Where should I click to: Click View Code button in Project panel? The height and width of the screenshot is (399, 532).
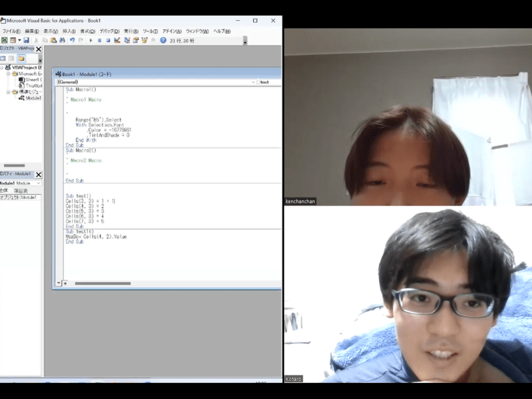tap(3, 59)
